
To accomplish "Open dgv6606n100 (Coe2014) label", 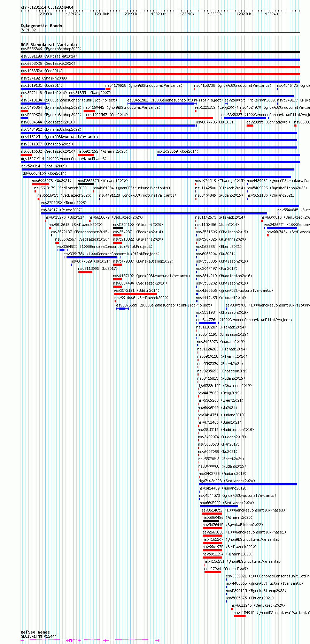I will tap(45, 173).
